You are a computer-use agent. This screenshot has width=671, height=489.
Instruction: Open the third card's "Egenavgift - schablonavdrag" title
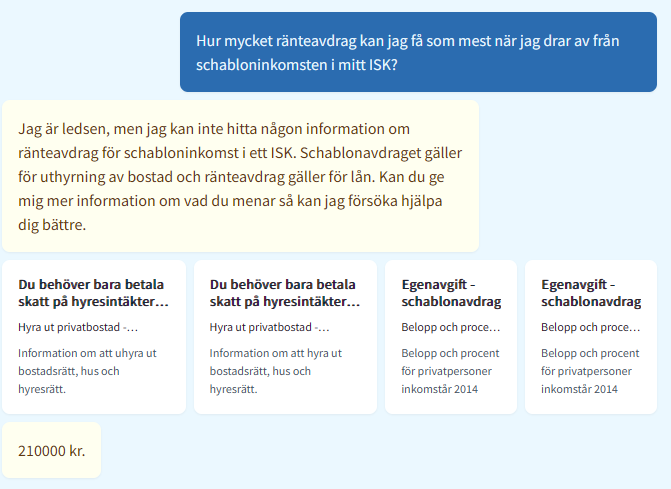pyautogui.click(x=451, y=292)
